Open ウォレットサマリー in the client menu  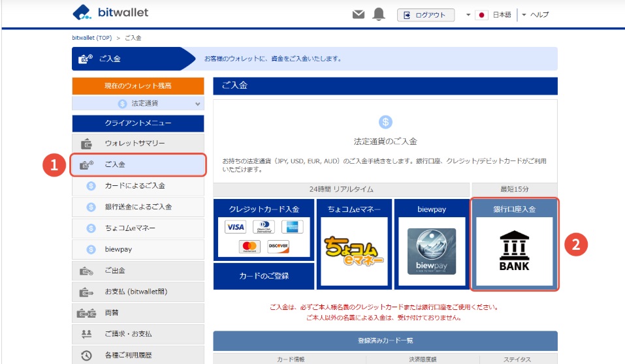pos(138,143)
